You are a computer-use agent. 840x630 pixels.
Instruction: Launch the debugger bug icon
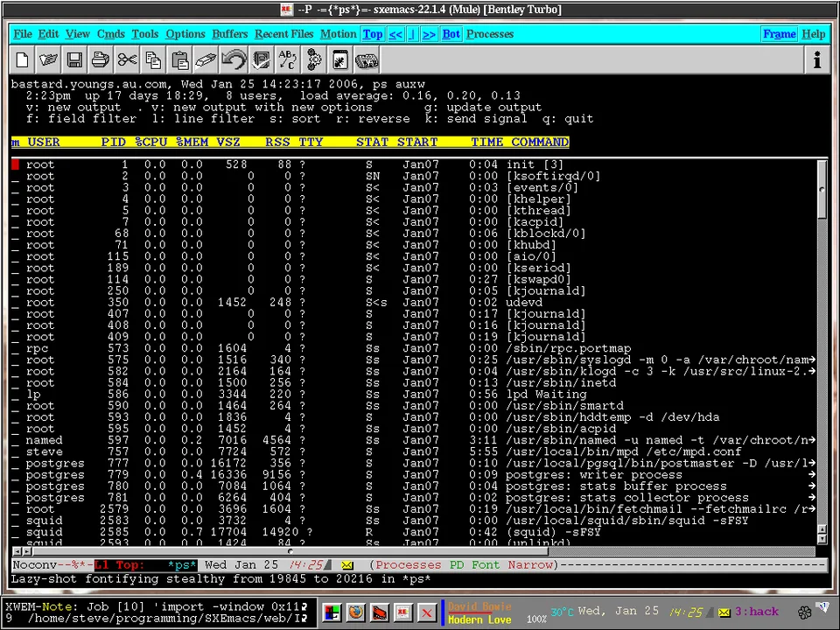point(340,59)
